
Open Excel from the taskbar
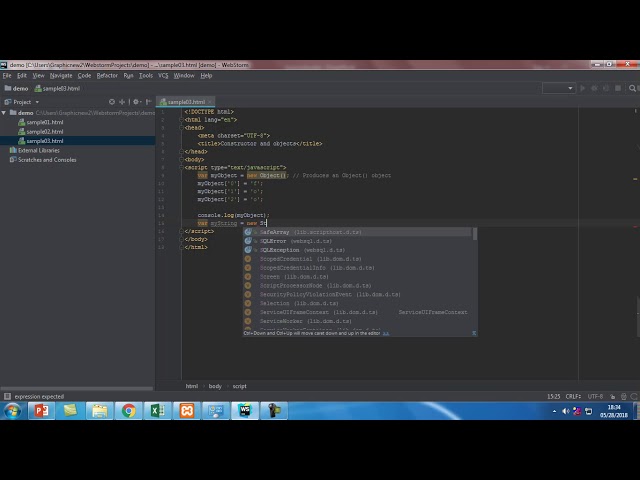tap(158, 410)
